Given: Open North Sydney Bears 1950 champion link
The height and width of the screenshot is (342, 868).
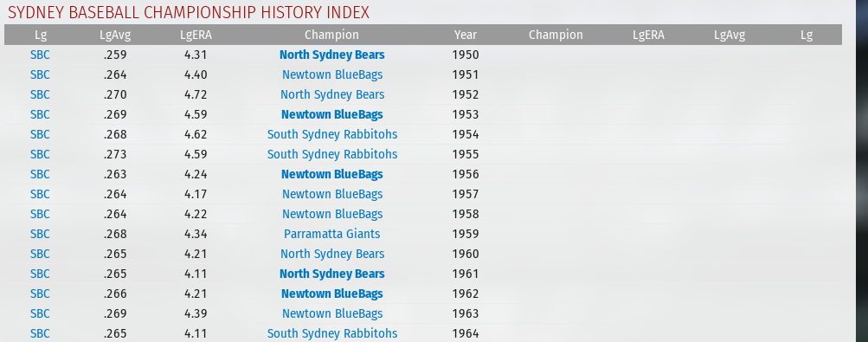Looking at the screenshot, I should [x=331, y=55].
